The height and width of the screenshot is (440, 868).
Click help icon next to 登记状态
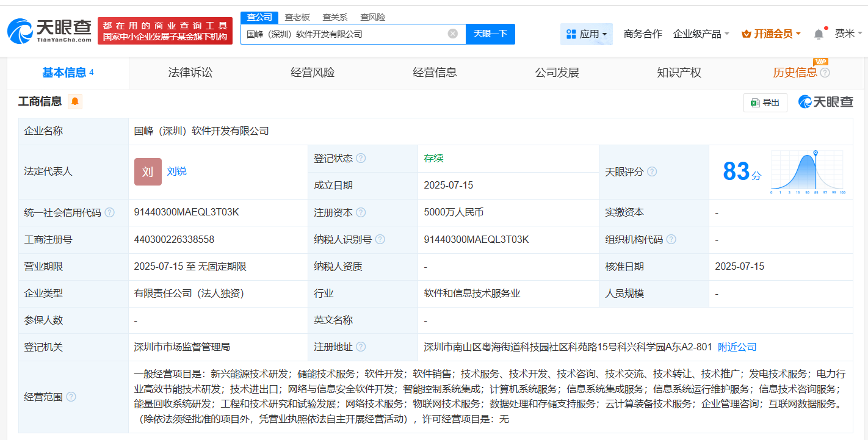coord(361,159)
